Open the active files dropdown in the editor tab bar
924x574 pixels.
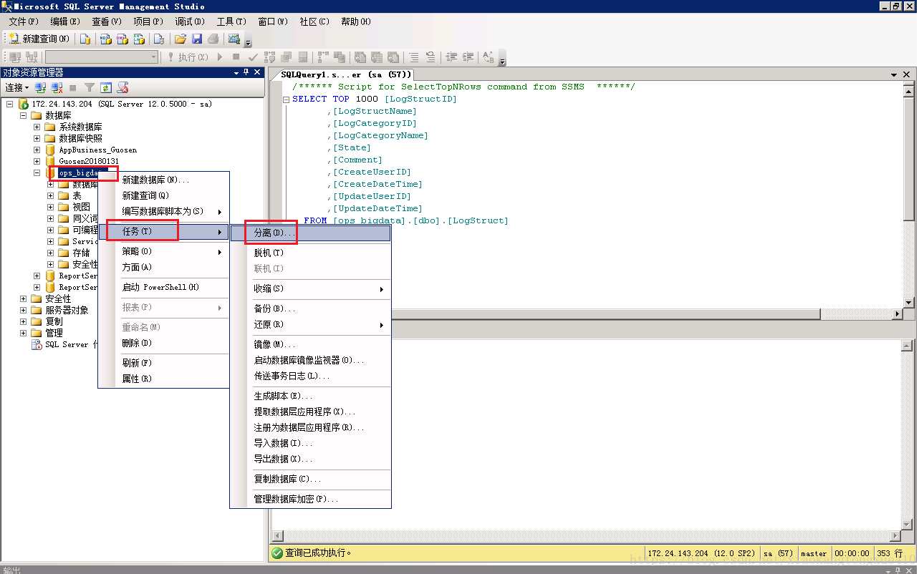[x=894, y=74]
